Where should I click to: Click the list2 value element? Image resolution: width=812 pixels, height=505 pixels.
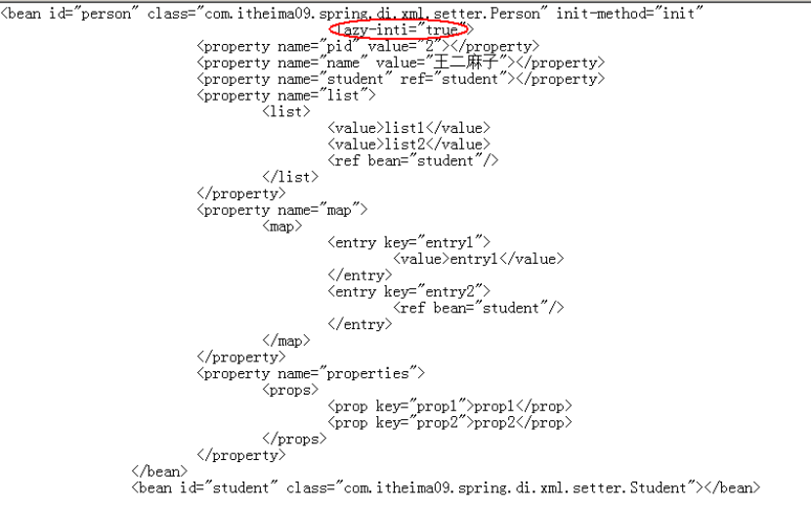[x=408, y=145]
